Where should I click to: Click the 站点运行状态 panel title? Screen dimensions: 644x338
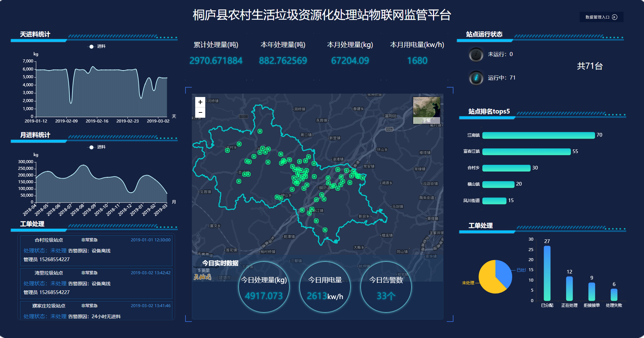(484, 34)
